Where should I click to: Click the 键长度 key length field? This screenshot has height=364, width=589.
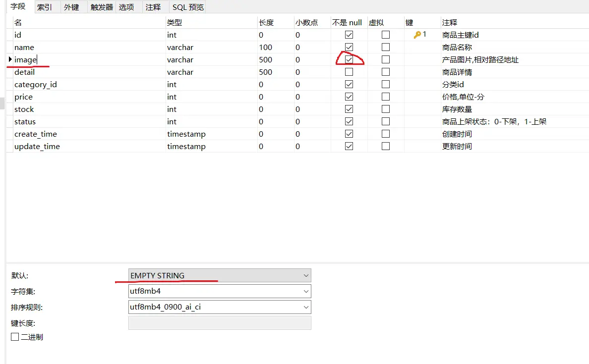220,323
